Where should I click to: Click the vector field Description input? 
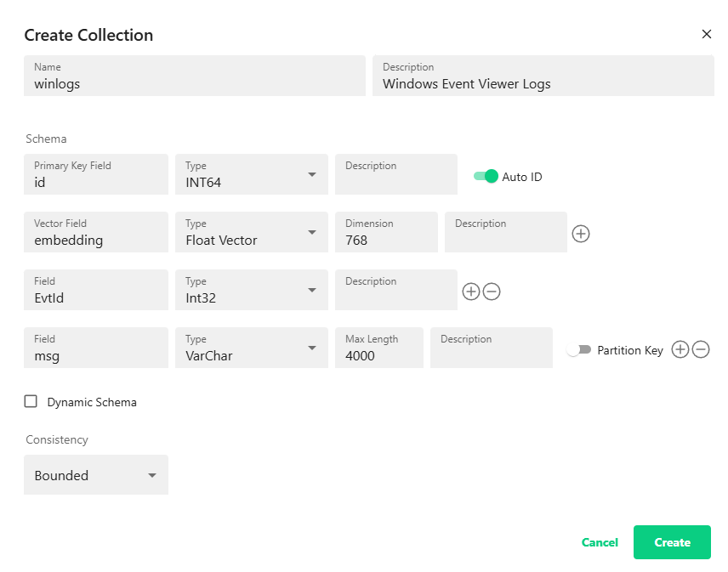(506, 232)
